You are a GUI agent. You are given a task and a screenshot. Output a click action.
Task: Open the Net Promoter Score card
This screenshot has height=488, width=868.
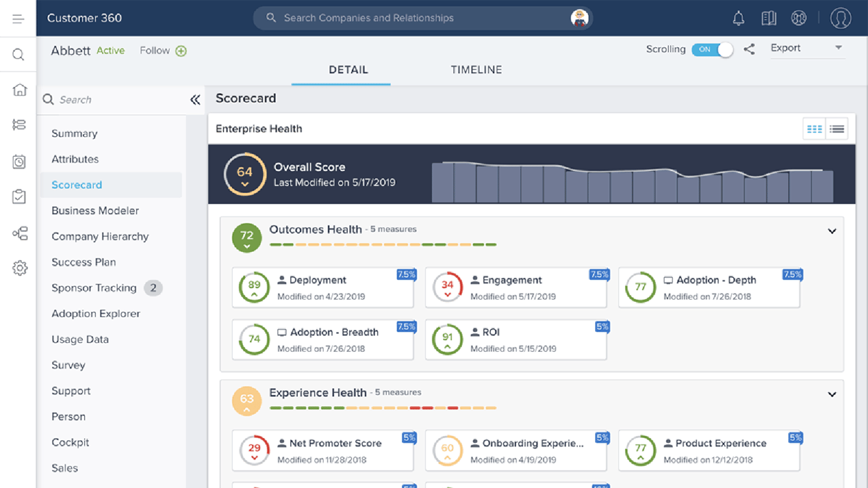point(322,451)
